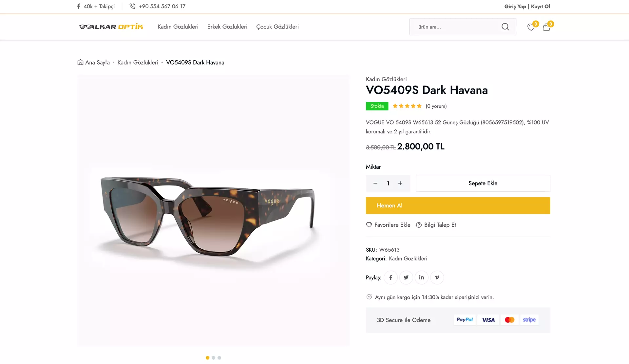Share product on Facebook

pos(391,278)
